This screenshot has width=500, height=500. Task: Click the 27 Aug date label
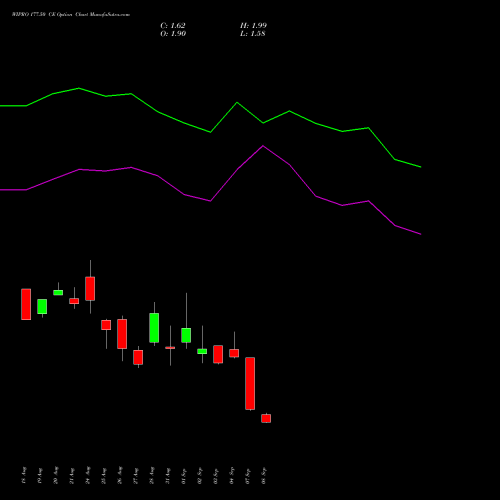136,476
